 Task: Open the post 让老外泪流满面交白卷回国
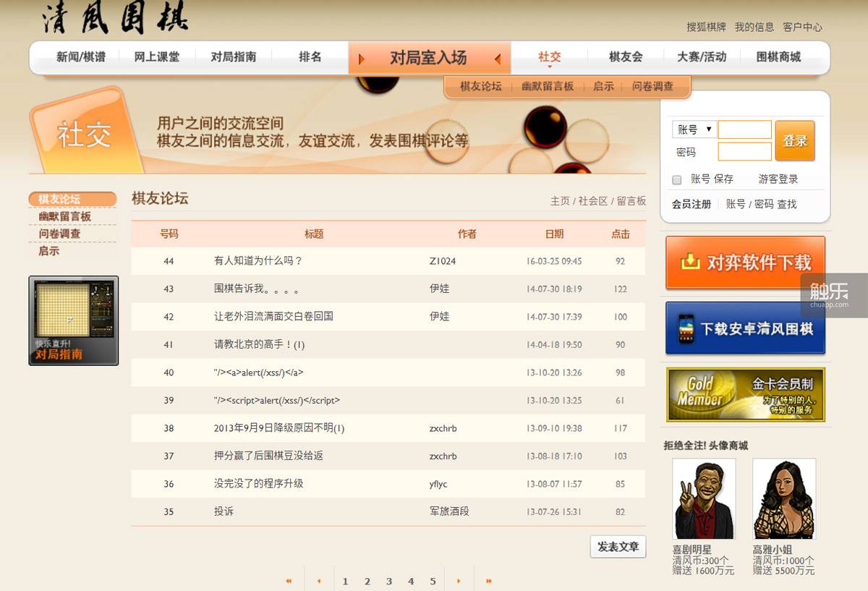tap(273, 316)
